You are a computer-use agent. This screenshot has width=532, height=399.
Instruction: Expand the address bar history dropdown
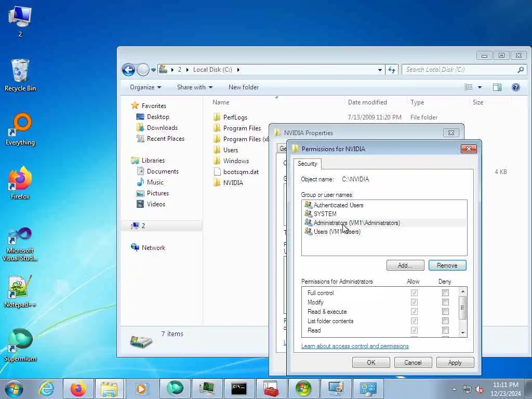click(380, 70)
